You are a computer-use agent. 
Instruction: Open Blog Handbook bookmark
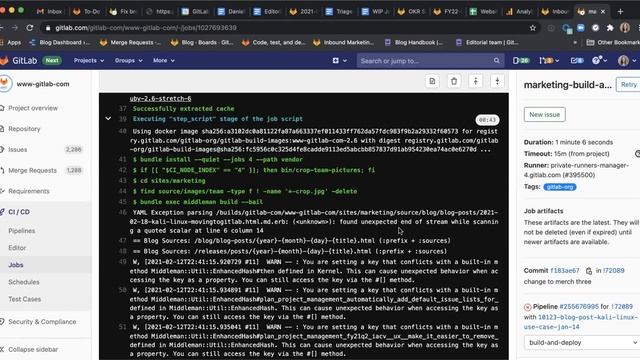pyautogui.click(x=414, y=42)
